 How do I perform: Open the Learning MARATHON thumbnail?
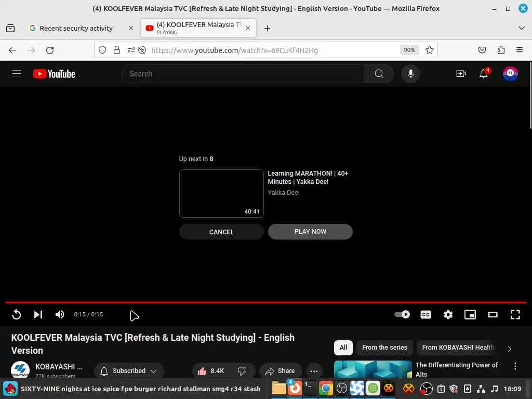221,193
